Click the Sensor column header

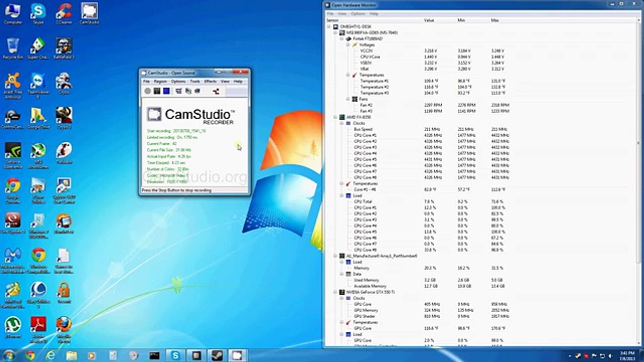374,20
